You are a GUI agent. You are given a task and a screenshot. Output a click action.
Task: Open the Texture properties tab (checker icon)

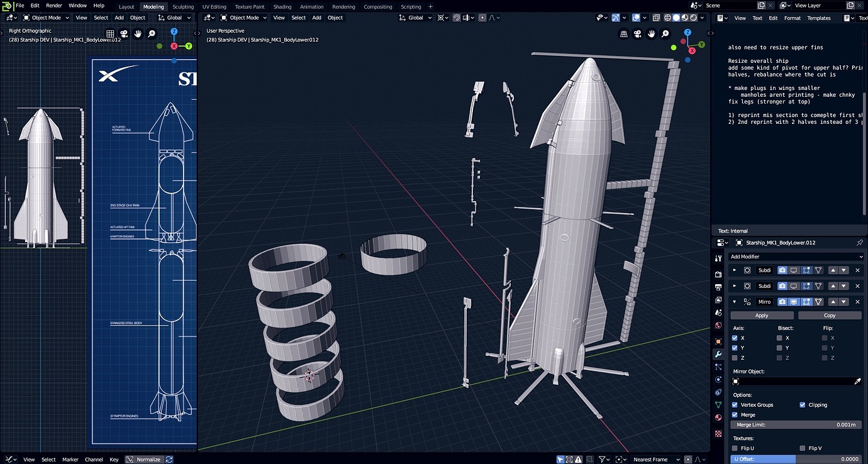(718, 434)
